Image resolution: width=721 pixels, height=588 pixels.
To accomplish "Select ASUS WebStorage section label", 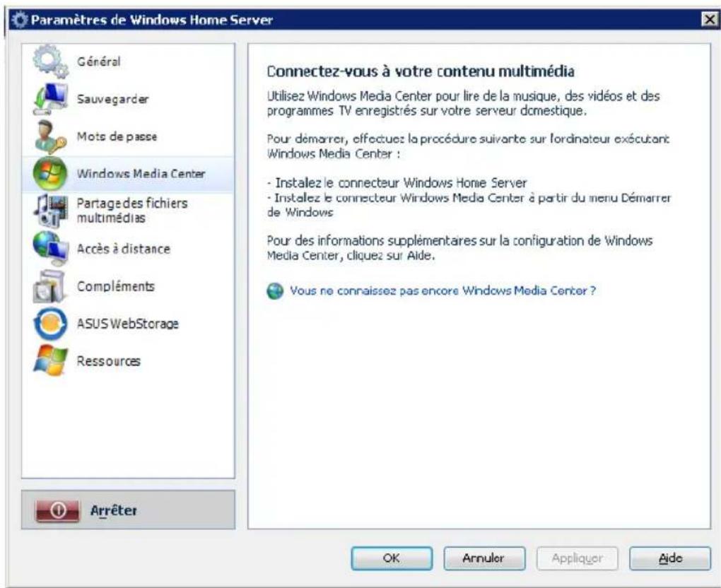I will pos(127,324).
